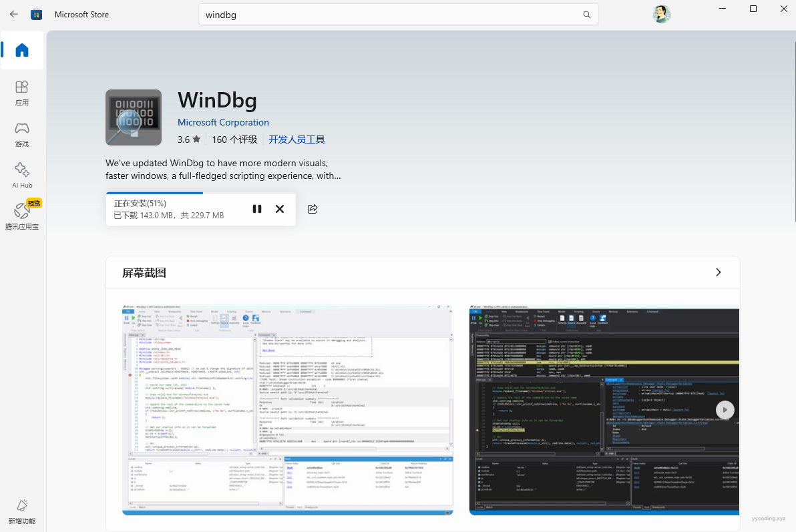796x532 pixels.
Task: Open 新增功能 (What's new) section
Action: click(22, 511)
